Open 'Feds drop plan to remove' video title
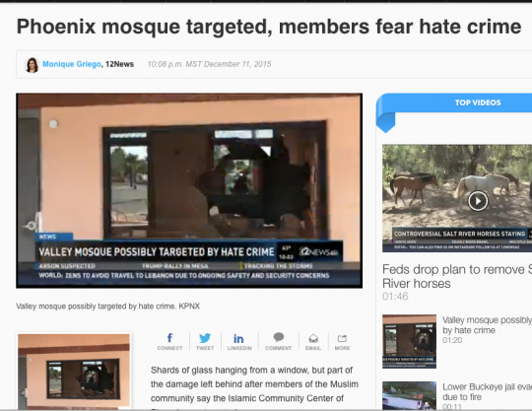This screenshot has height=411, width=532. coord(457,276)
